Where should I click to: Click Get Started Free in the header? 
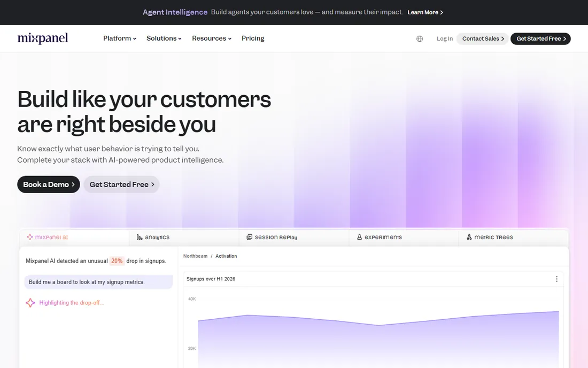541,39
